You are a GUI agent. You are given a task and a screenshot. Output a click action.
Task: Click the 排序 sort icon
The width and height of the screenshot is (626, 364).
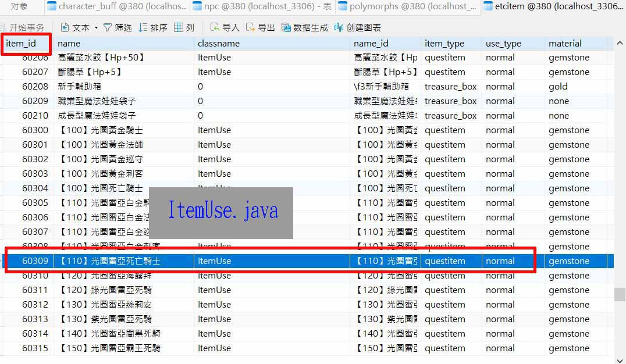[x=143, y=27]
